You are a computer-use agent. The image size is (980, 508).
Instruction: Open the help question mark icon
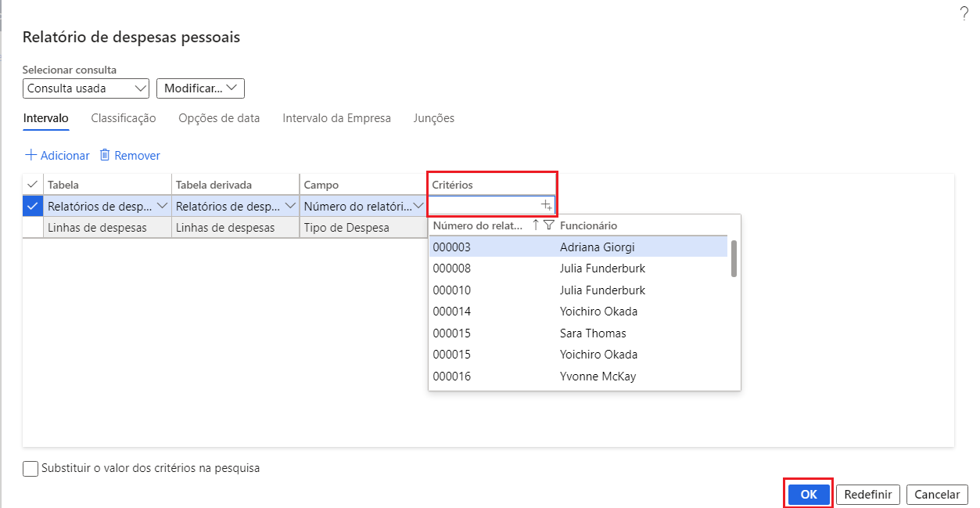click(964, 13)
